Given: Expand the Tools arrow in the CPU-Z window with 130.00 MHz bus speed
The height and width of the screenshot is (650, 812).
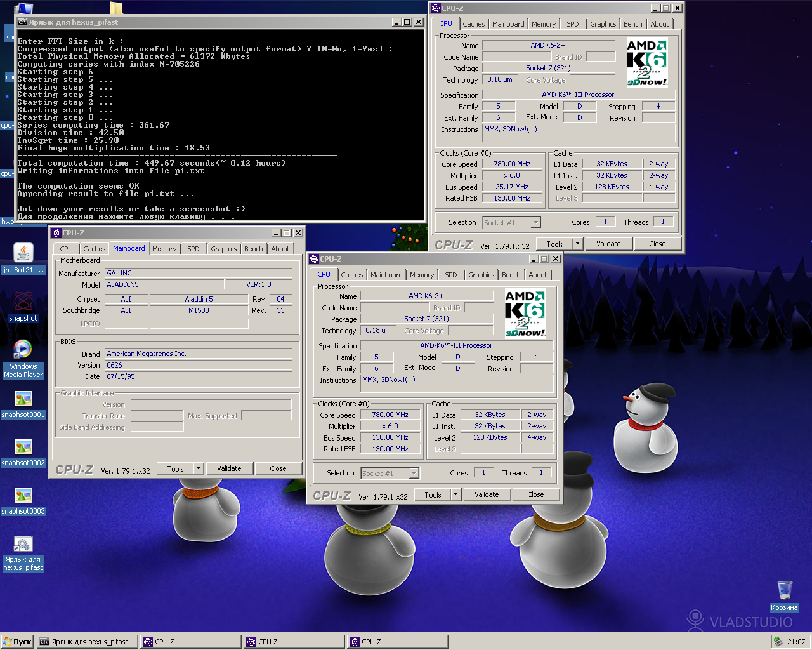Looking at the screenshot, I should (x=455, y=494).
